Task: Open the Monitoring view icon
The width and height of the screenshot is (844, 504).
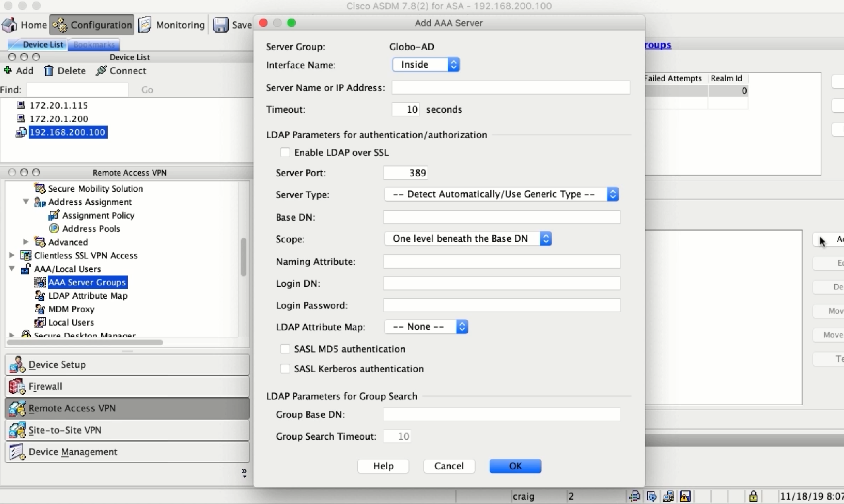Action: pos(145,25)
